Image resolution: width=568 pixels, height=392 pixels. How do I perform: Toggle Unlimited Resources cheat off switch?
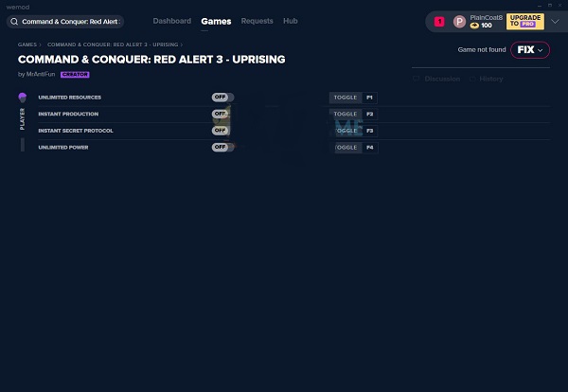coord(222,98)
